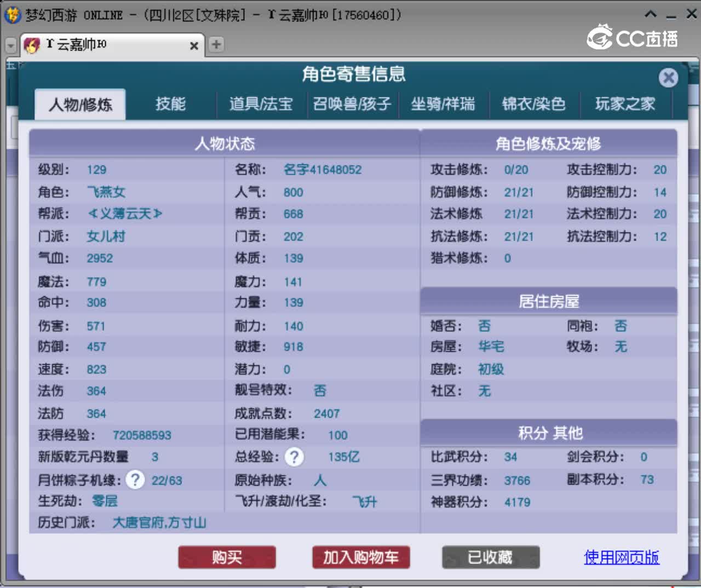Open the tab list dropdown arrow
The image size is (701, 588).
pos(10,45)
